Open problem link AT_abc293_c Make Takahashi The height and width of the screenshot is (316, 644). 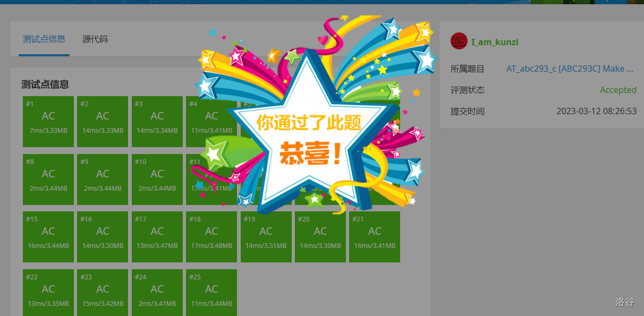[x=570, y=69]
